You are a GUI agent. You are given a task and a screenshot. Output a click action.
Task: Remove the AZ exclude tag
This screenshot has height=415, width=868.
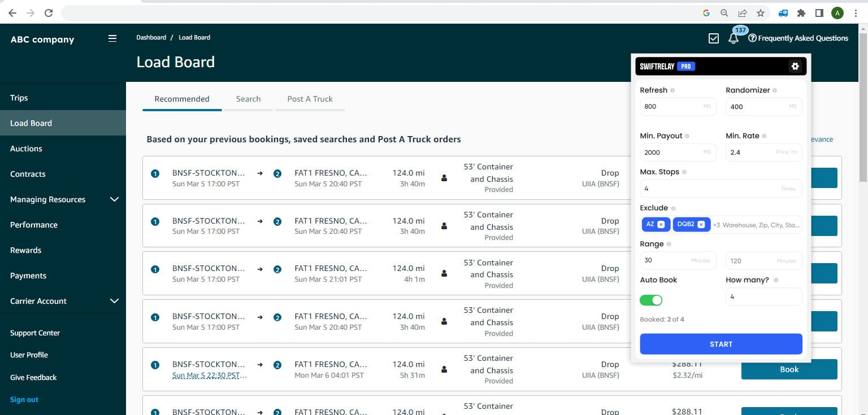coord(661,224)
